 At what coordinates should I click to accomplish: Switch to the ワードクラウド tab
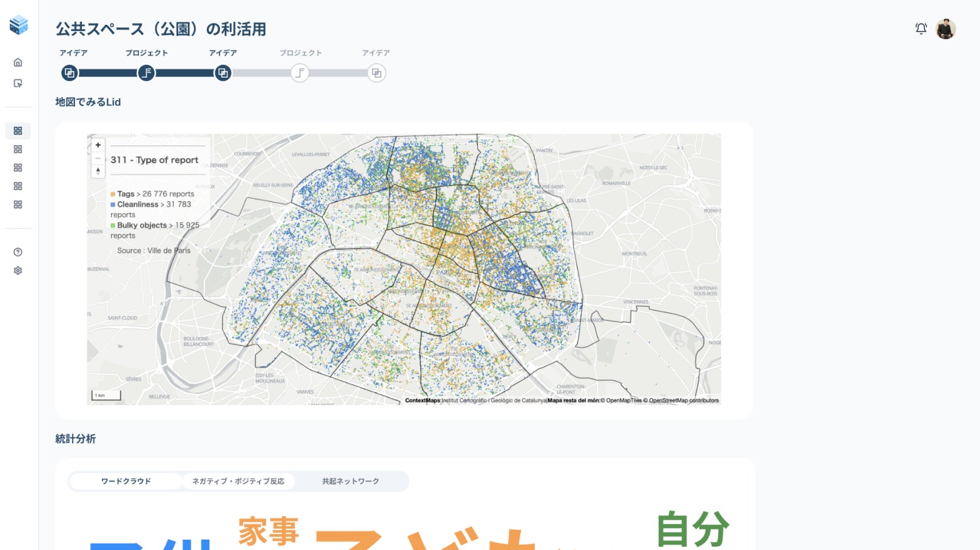[126, 481]
